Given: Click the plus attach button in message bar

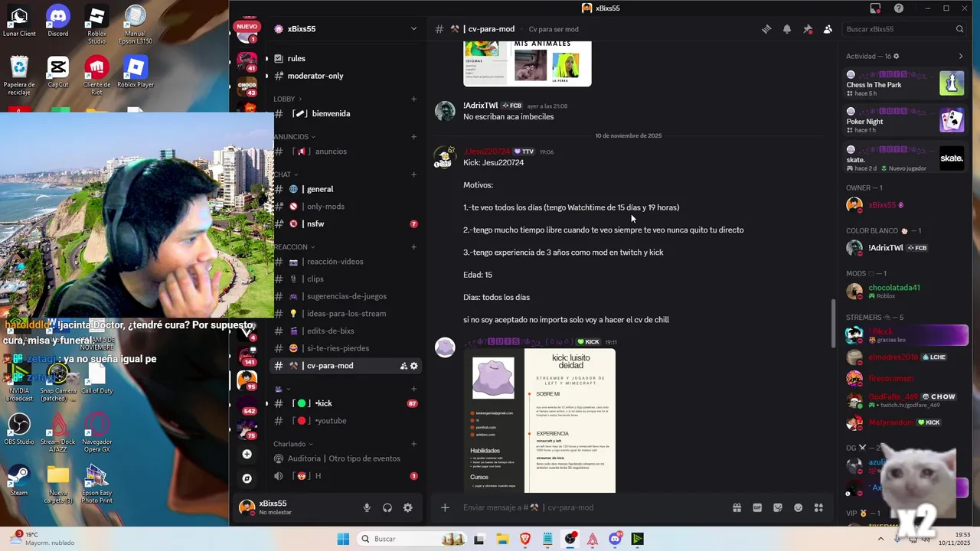Looking at the screenshot, I should tap(445, 507).
